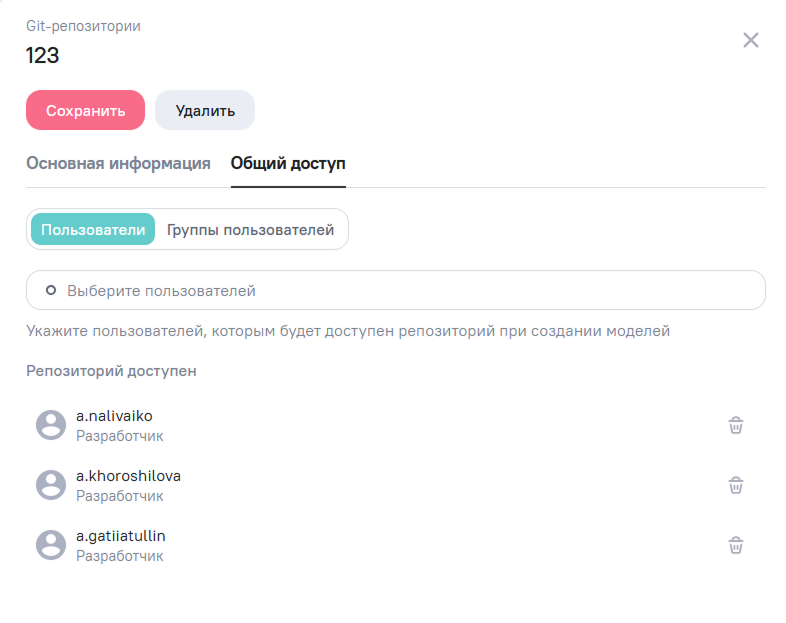This screenshot has width=786, height=623.
Task: Open the Общий доступ tab
Action: pos(288,163)
